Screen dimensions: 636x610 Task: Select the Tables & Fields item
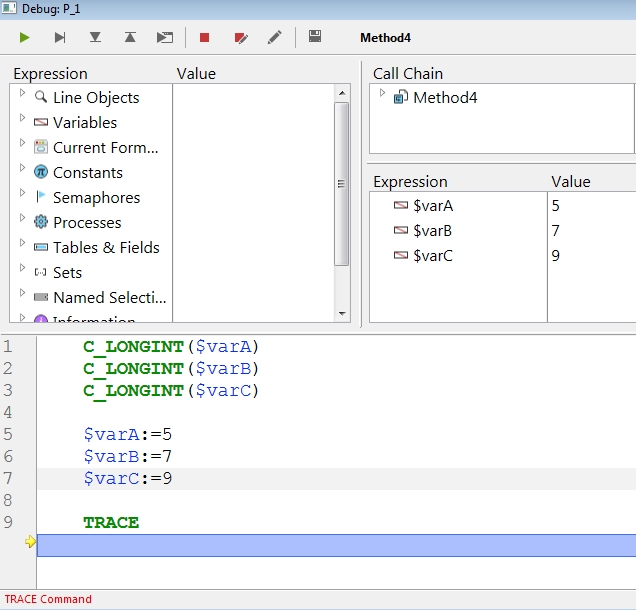click(105, 247)
